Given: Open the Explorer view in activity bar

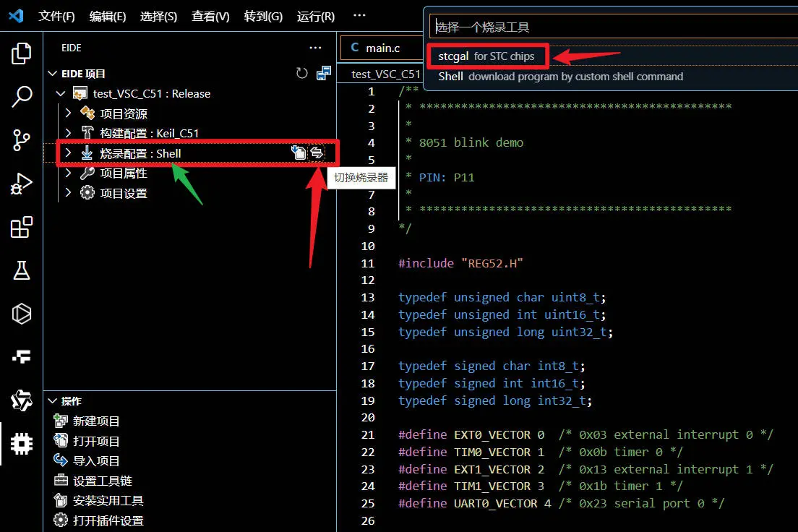Looking at the screenshot, I should tap(21, 53).
